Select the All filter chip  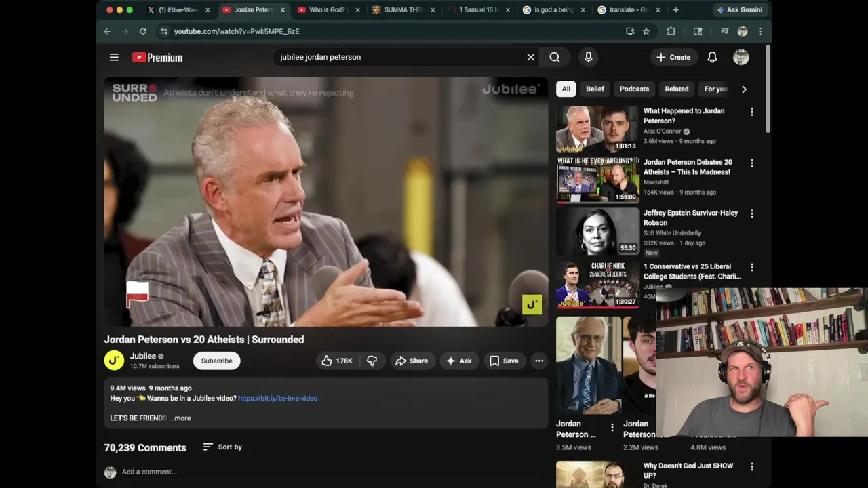566,89
